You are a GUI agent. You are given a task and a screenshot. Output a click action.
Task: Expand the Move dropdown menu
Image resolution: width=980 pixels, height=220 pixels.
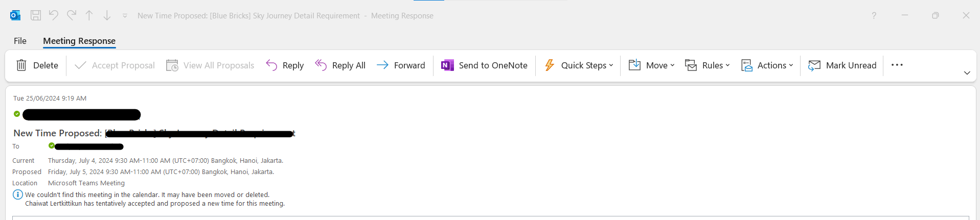click(x=651, y=65)
